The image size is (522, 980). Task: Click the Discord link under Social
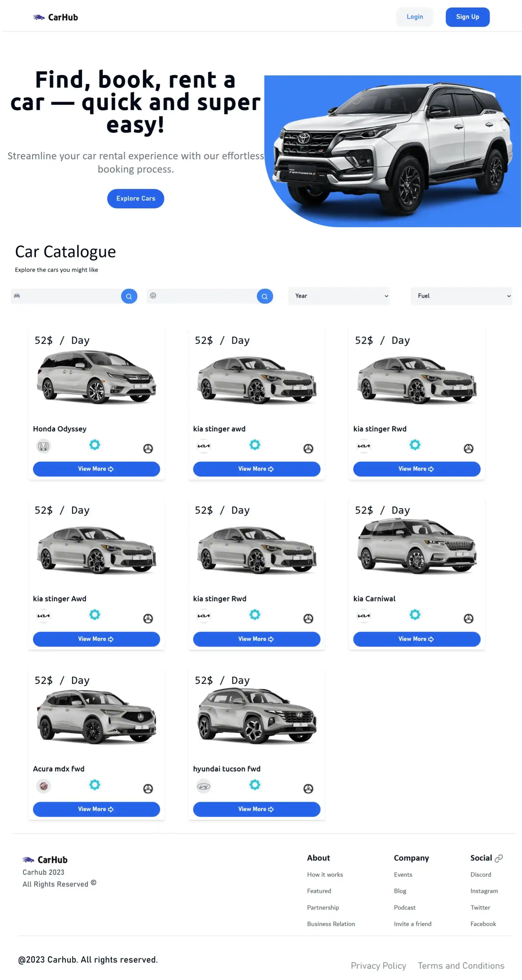(481, 874)
